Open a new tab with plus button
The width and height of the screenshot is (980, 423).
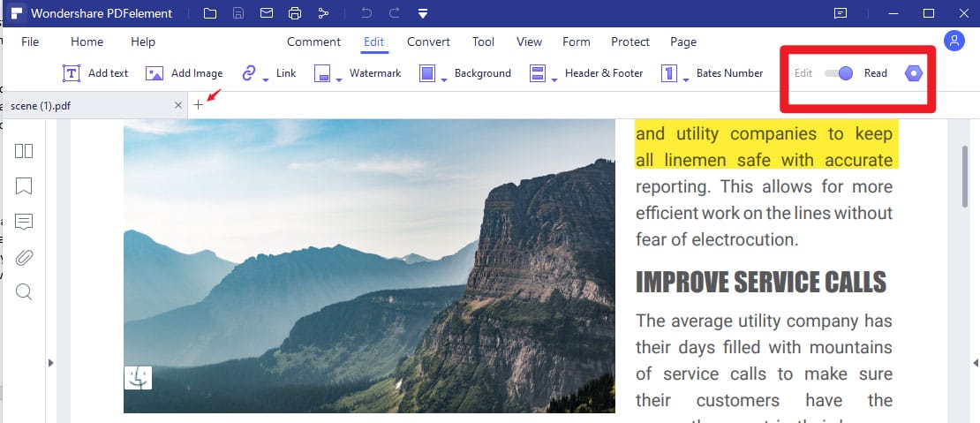(x=199, y=105)
